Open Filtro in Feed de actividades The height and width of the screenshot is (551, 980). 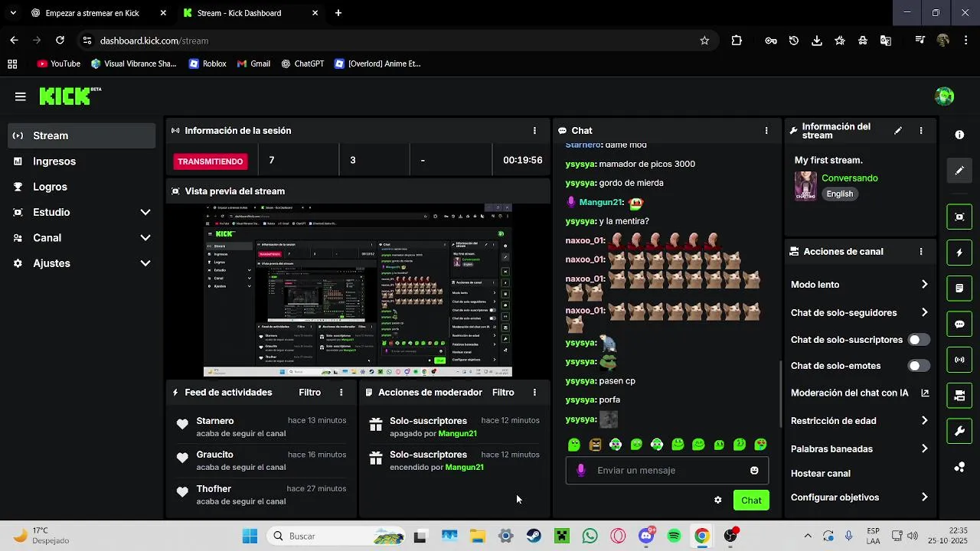(x=309, y=393)
